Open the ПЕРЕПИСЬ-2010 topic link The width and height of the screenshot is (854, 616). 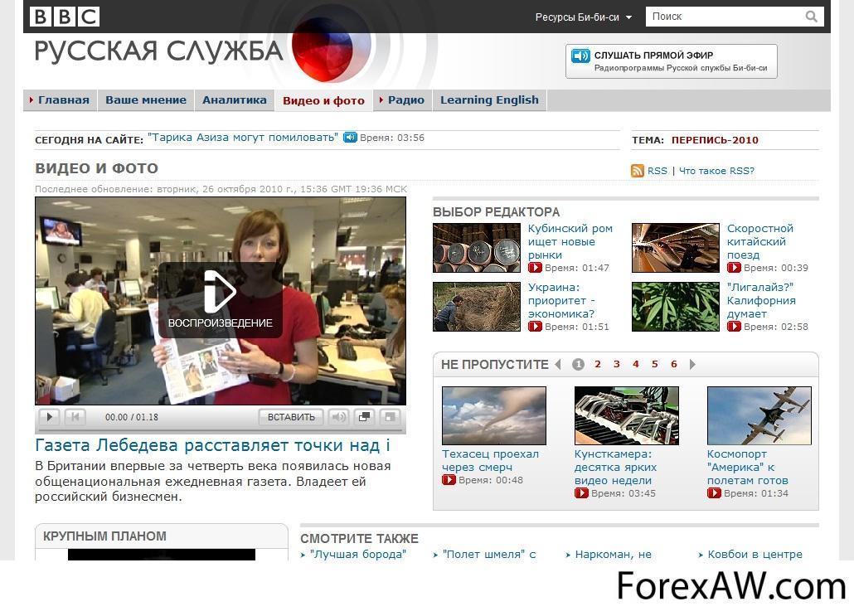point(715,140)
